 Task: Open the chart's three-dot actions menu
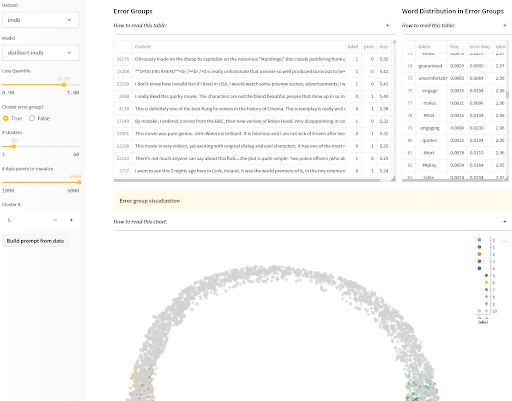tap(505, 241)
